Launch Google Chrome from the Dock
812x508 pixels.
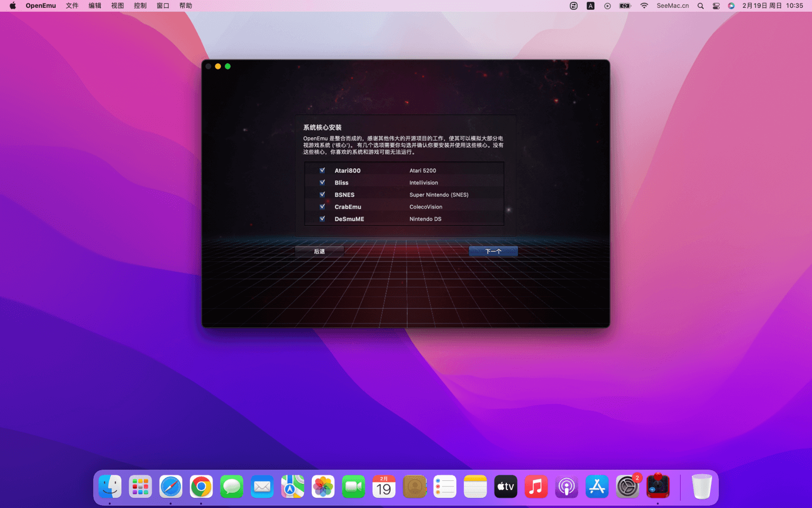pos(201,487)
